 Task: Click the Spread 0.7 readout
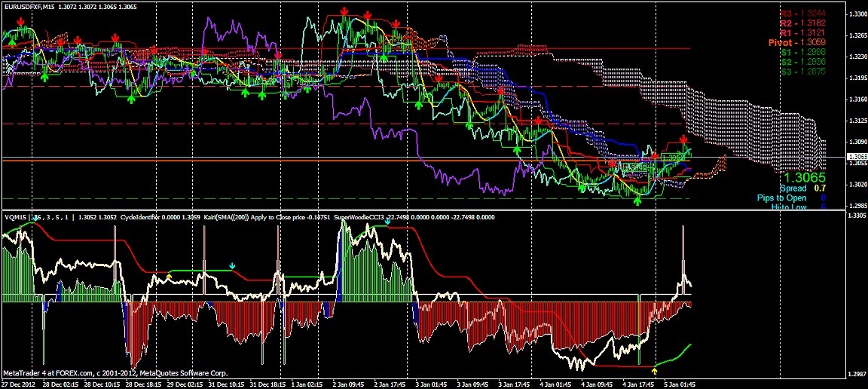pyautogui.click(x=802, y=188)
